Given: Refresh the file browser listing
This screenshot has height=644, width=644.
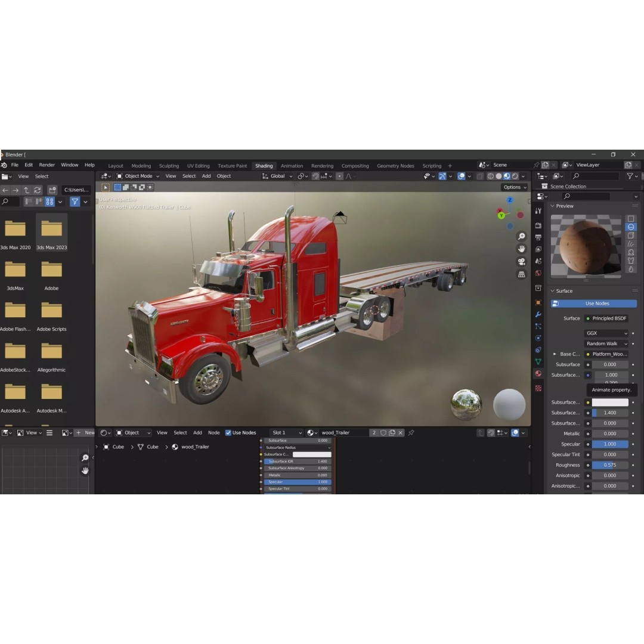Looking at the screenshot, I should pyautogui.click(x=38, y=190).
